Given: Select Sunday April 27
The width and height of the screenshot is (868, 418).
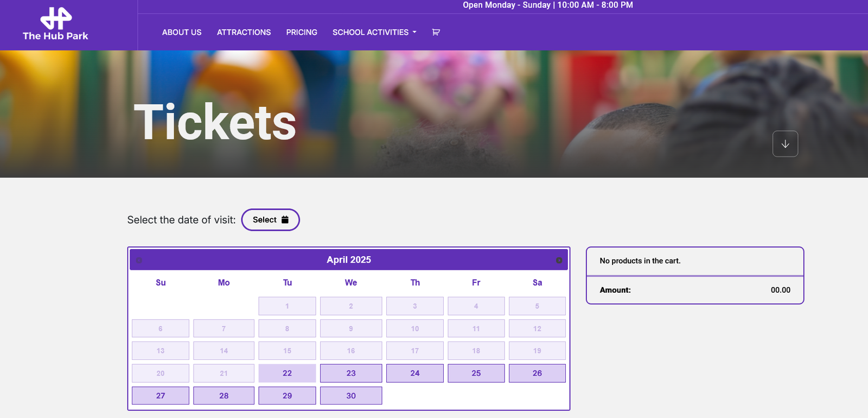Looking at the screenshot, I should (161, 396).
